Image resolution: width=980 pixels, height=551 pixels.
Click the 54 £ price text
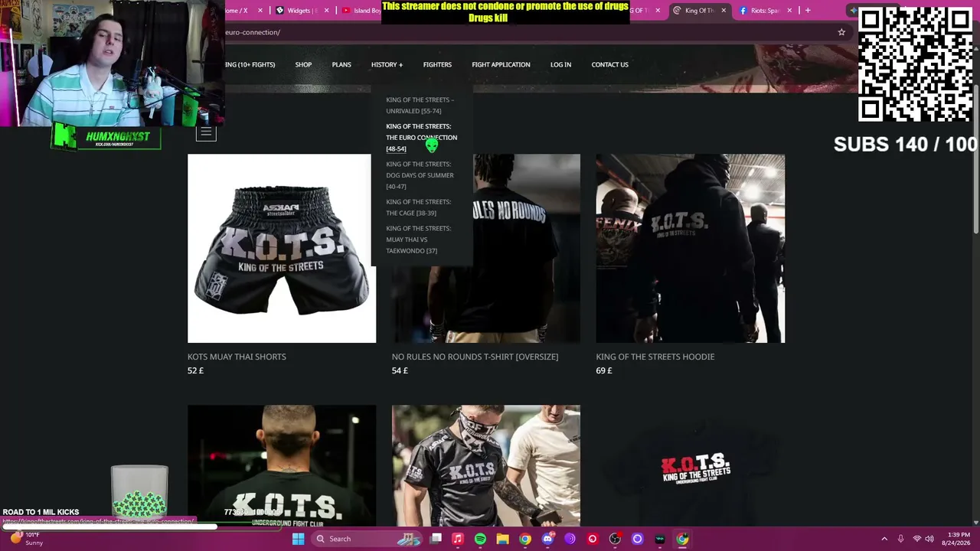tap(400, 370)
